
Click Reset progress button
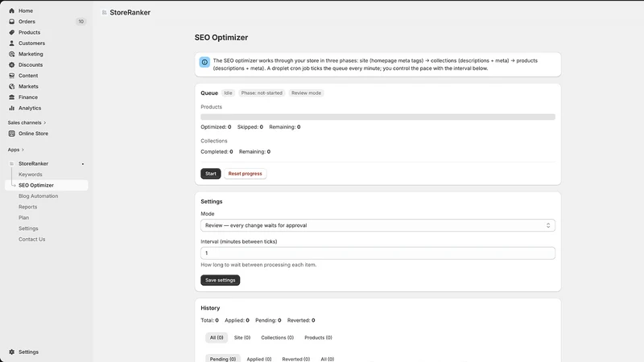click(246, 174)
